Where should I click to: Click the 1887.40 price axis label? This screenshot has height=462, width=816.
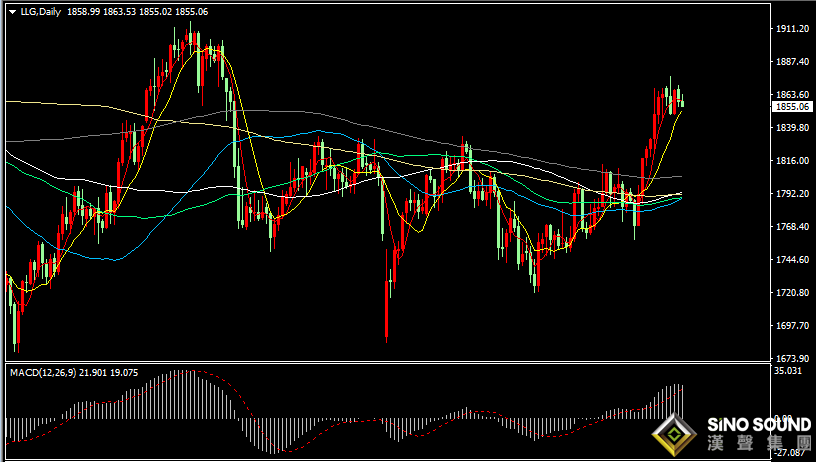793,61
